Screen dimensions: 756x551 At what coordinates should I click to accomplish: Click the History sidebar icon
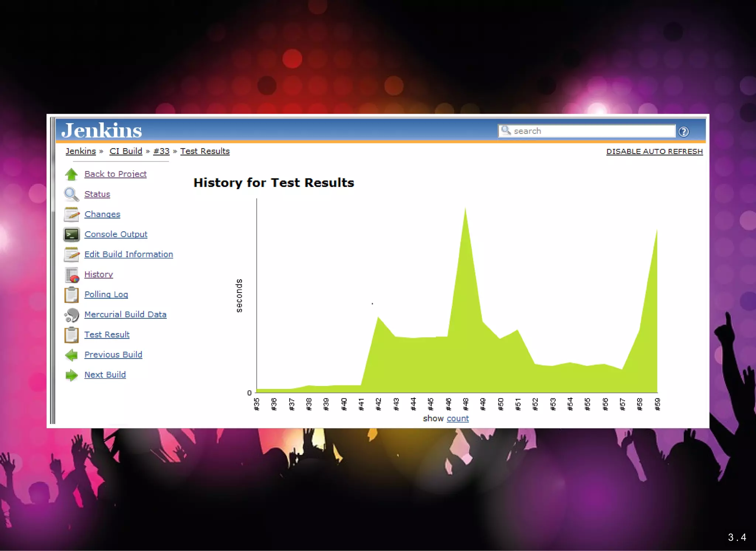72,275
